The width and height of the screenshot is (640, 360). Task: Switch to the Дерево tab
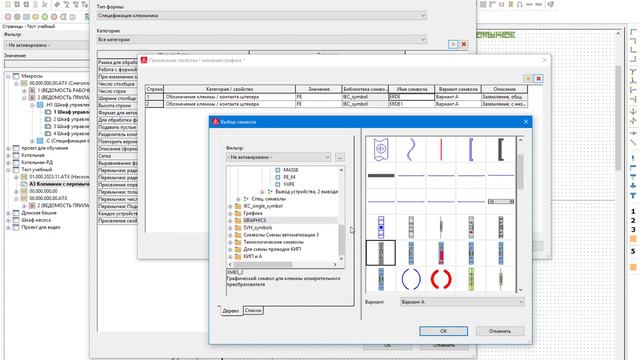[231, 311]
